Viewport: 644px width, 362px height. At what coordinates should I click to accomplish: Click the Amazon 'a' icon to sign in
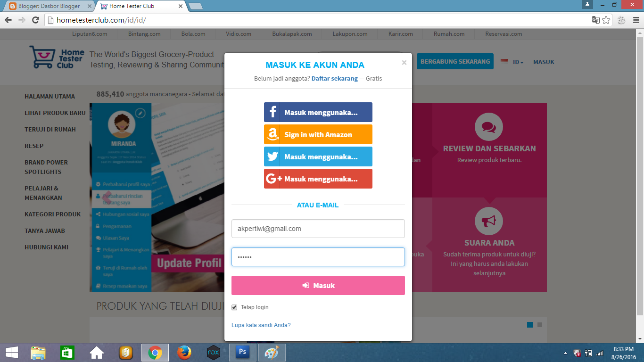tap(272, 134)
